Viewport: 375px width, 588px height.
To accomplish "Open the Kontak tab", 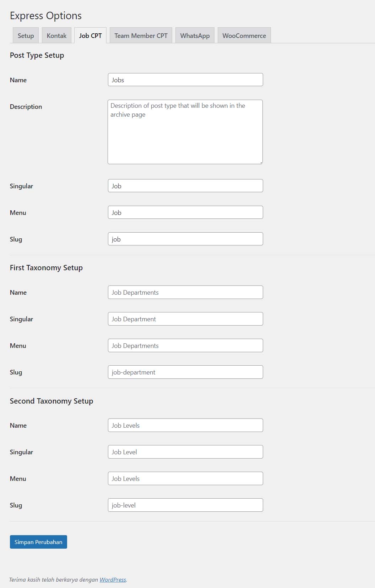I will tap(56, 36).
